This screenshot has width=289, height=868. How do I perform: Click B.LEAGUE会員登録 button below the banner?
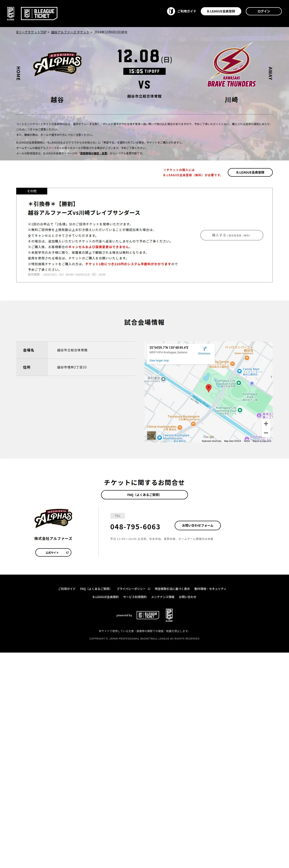pyautogui.click(x=250, y=172)
